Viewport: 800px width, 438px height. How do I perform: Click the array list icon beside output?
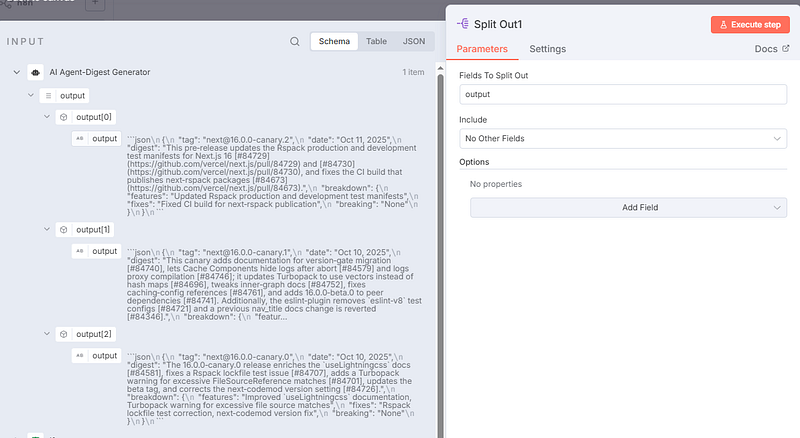(x=48, y=95)
